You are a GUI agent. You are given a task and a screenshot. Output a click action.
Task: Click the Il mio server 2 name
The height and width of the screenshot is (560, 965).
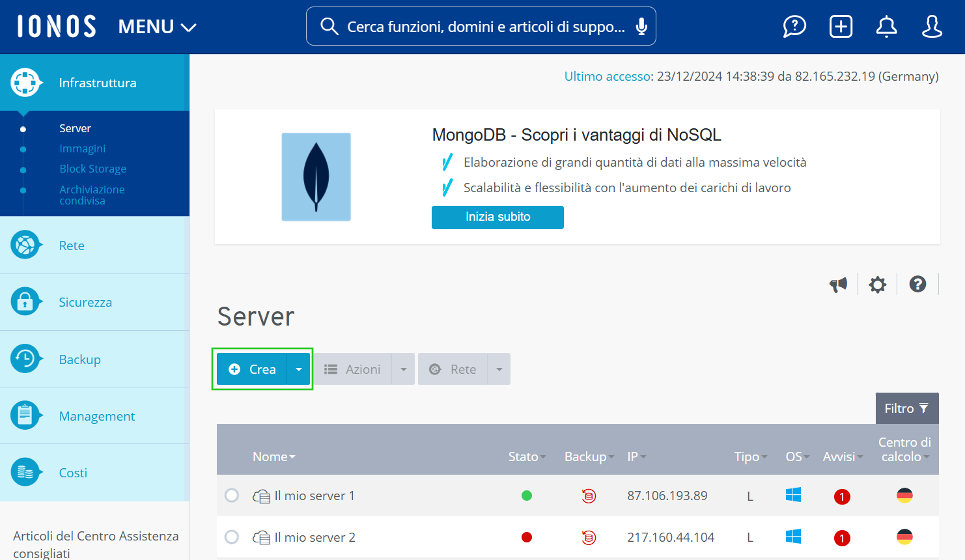coord(315,537)
